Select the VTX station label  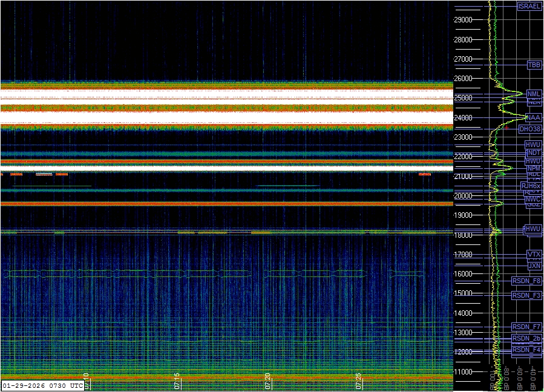[534, 255]
